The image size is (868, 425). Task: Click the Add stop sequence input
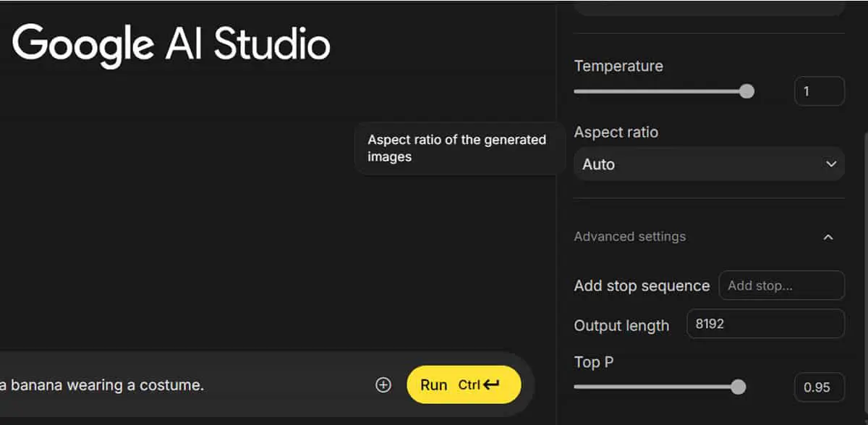(x=782, y=285)
